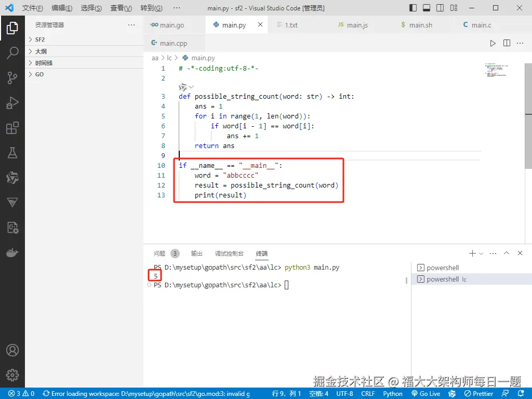Open Explorer panel more actions ellipsis
The image size is (532, 399).
(131, 25)
